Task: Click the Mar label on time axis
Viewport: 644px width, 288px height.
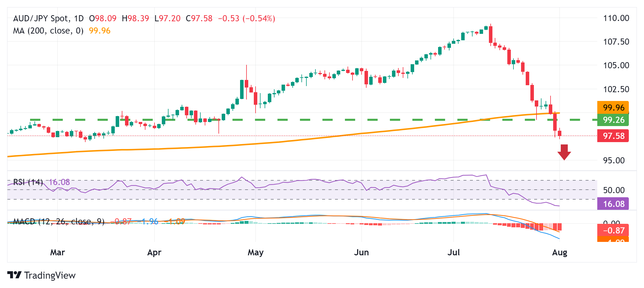Action: point(58,252)
